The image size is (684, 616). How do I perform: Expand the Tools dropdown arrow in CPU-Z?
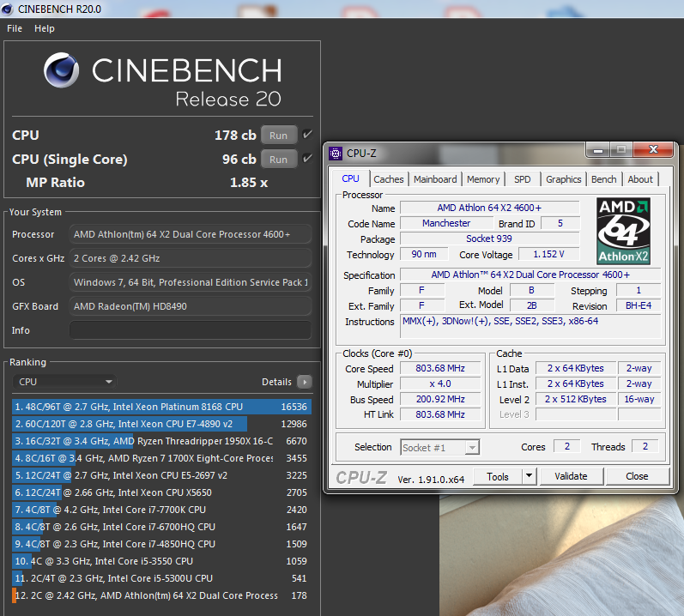click(x=529, y=476)
